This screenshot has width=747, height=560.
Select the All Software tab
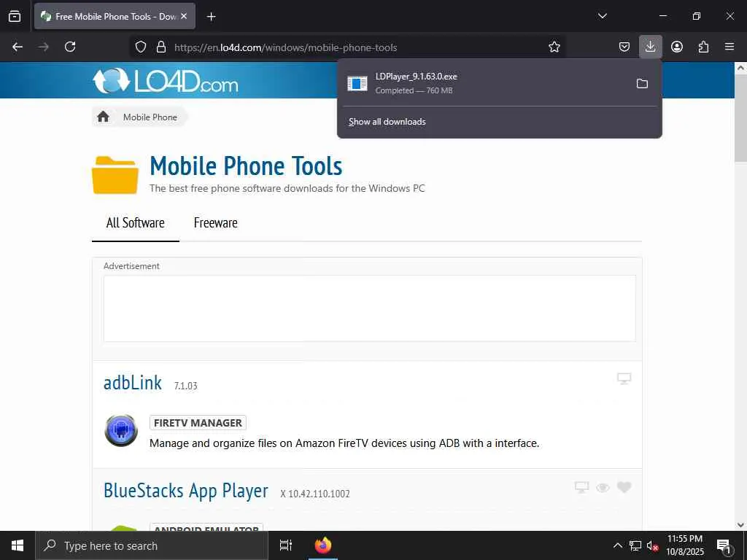135,223
